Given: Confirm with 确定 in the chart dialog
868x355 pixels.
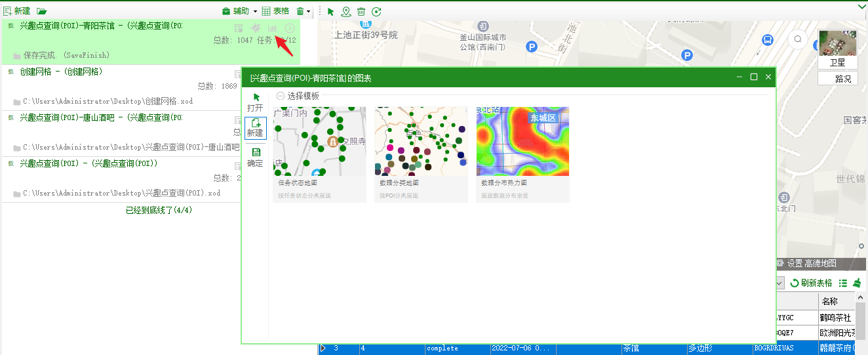Looking at the screenshot, I should tap(255, 157).
